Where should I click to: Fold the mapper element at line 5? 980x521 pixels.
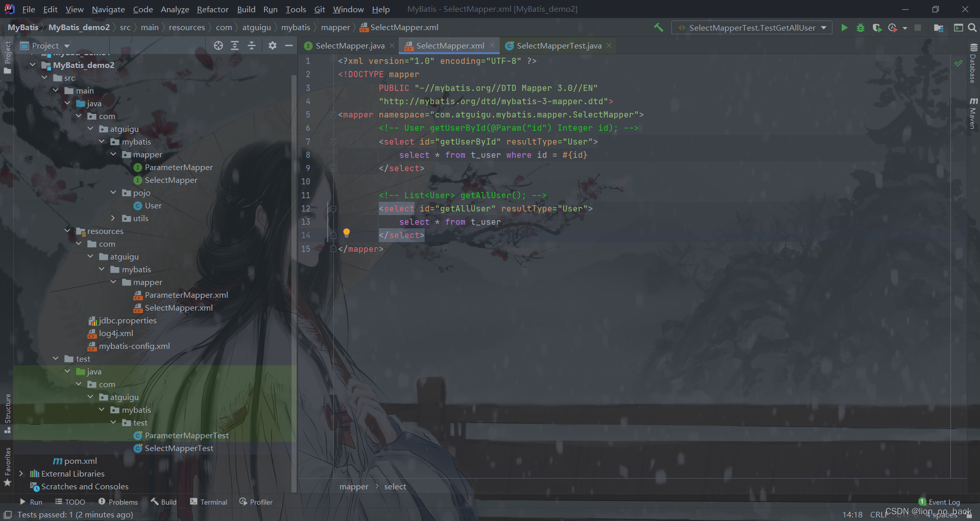click(333, 114)
